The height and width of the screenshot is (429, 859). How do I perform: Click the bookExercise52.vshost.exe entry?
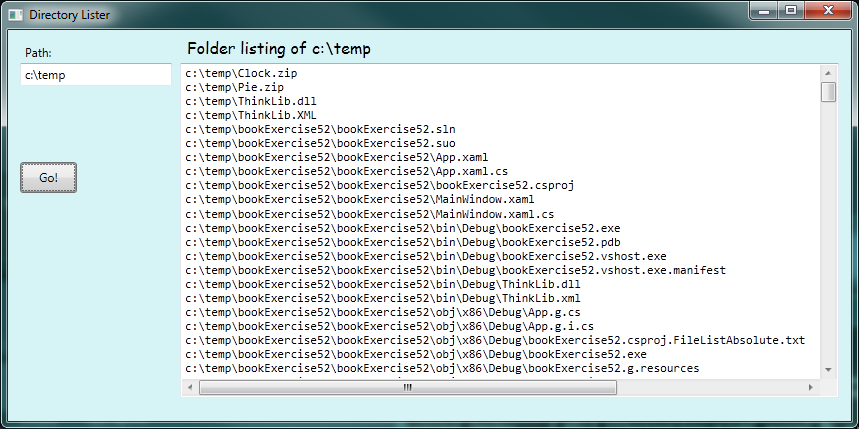pos(426,256)
